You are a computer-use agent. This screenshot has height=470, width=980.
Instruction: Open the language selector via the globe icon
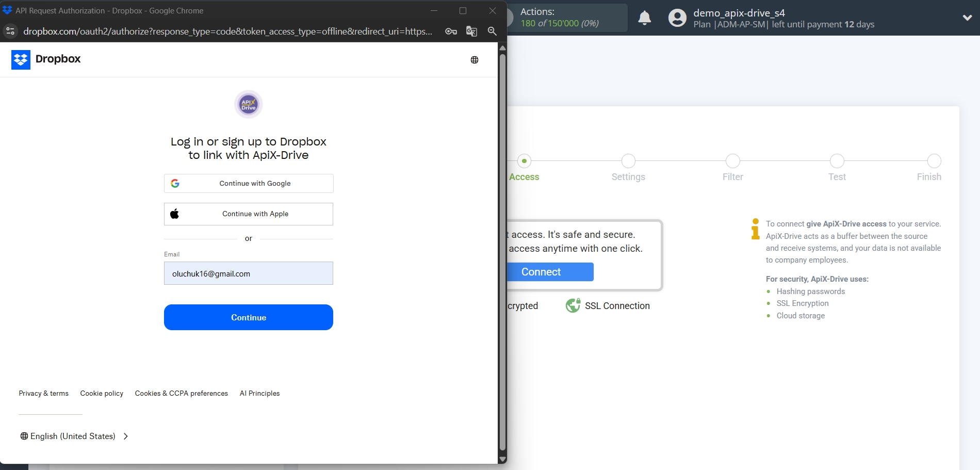474,59
